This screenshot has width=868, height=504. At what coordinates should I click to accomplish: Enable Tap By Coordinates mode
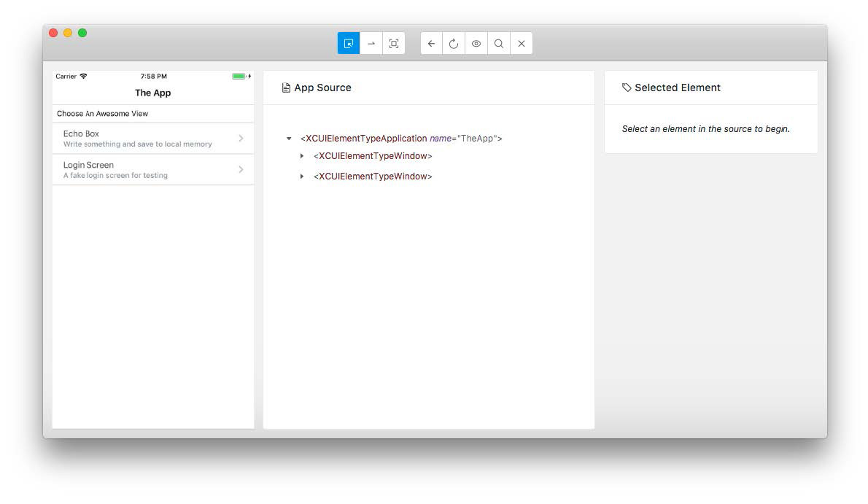394,44
